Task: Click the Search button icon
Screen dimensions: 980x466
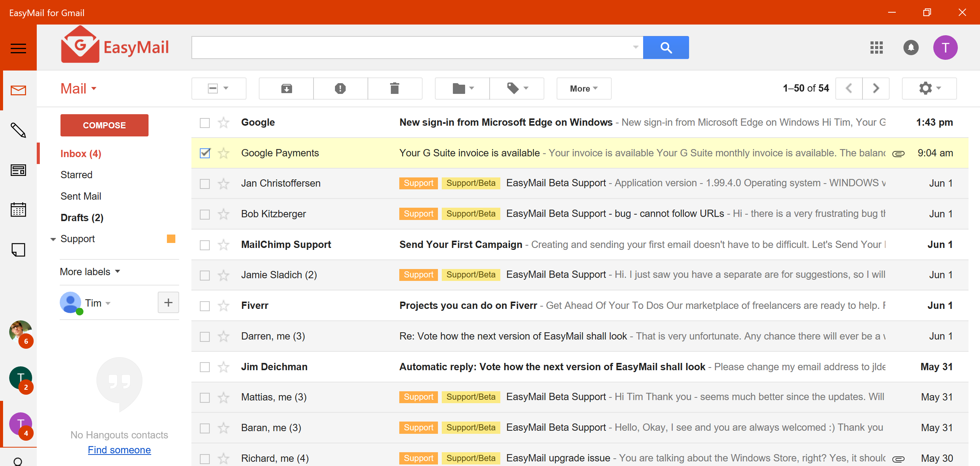Action: pos(666,47)
